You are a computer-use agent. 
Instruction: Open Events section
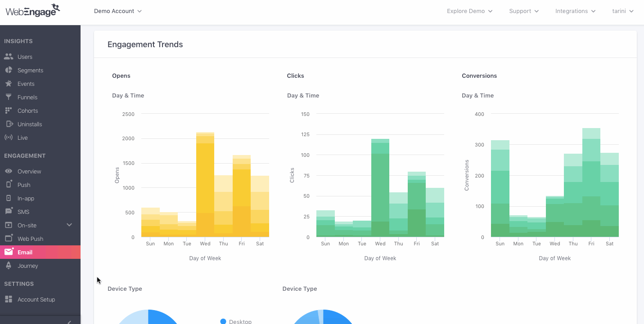(26, 84)
